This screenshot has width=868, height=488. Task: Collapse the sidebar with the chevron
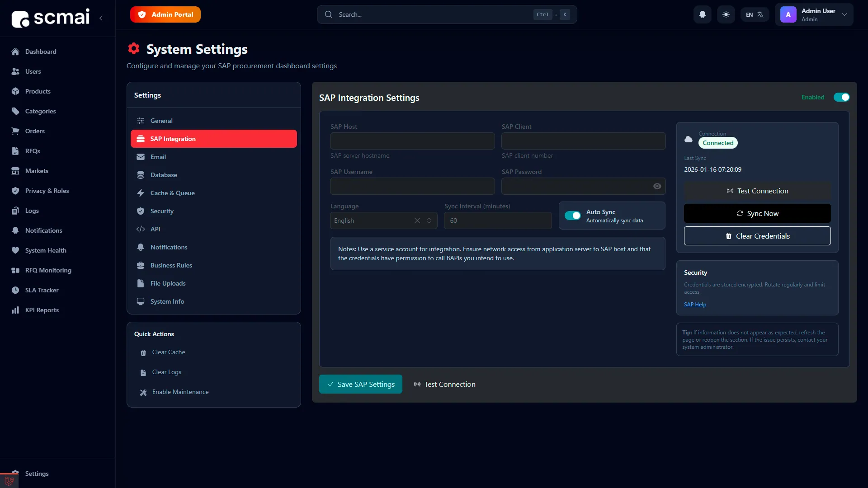(101, 18)
